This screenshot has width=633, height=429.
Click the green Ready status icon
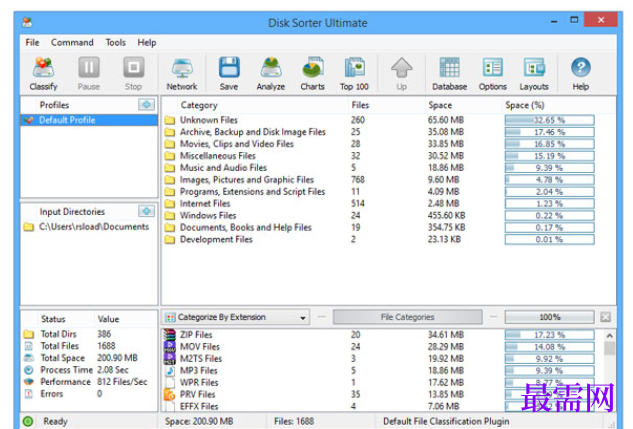click(x=28, y=421)
